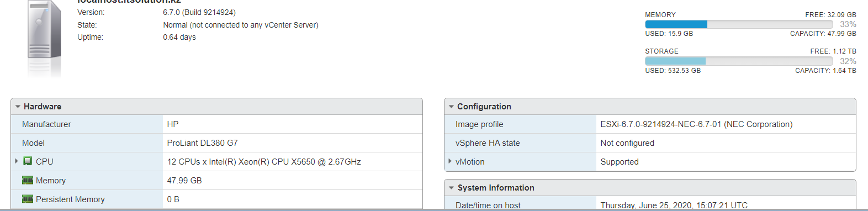Click the Date/time on host row

click(x=650, y=203)
